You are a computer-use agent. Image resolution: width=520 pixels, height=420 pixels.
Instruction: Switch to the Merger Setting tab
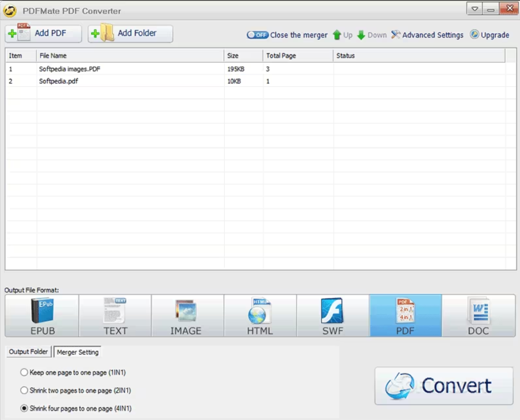(78, 352)
